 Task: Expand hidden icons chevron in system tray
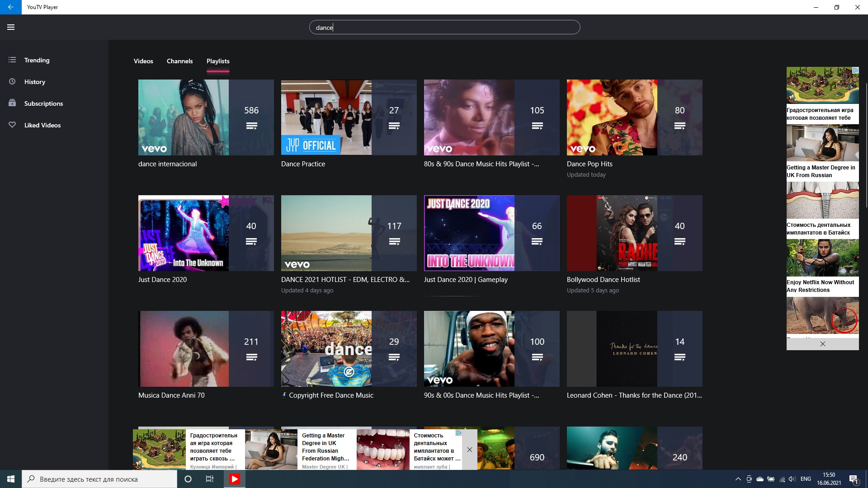(737, 479)
